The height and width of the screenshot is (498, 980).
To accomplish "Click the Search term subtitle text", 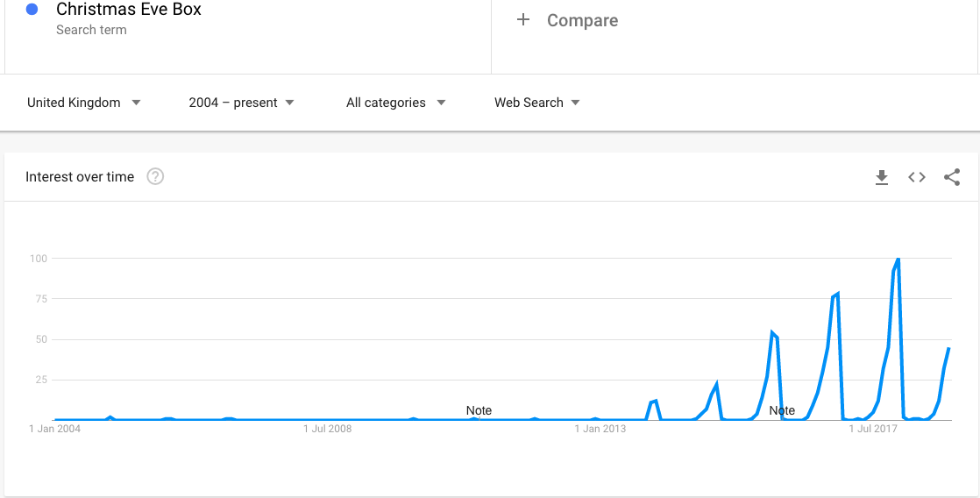I will (91, 30).
